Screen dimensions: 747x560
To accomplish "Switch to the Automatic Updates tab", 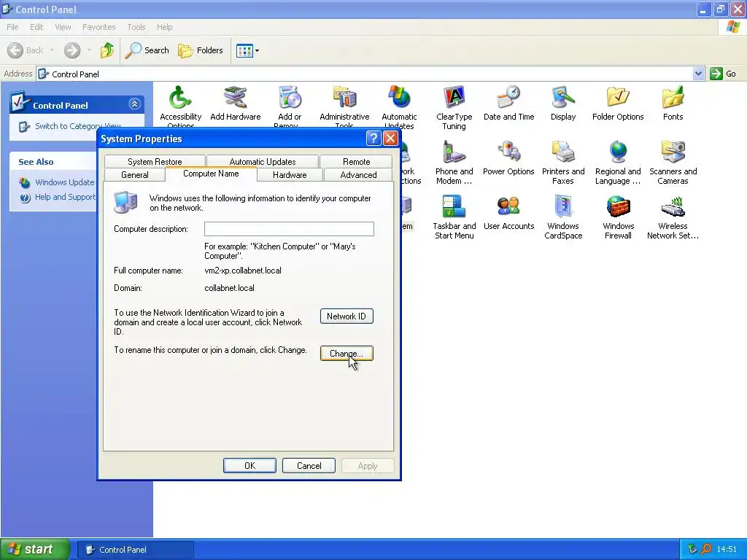I will [263, 161].
